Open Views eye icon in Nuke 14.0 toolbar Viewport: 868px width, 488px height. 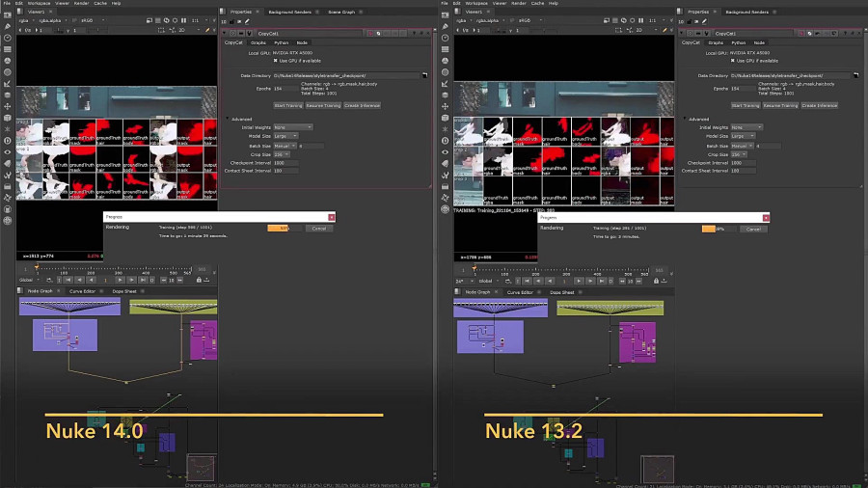[7, 152]
